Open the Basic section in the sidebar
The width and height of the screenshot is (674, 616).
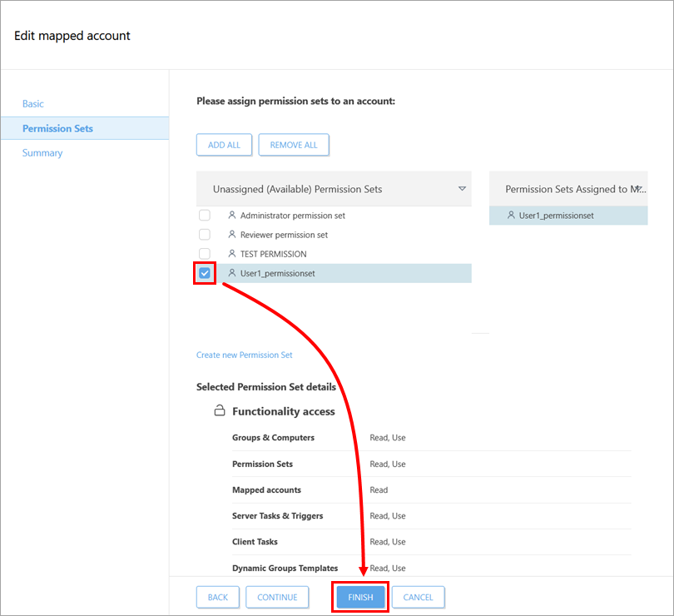click(33, 104)
